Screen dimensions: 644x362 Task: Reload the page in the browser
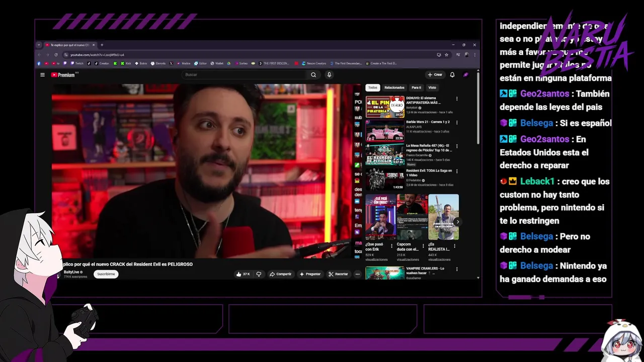(56, 55)
